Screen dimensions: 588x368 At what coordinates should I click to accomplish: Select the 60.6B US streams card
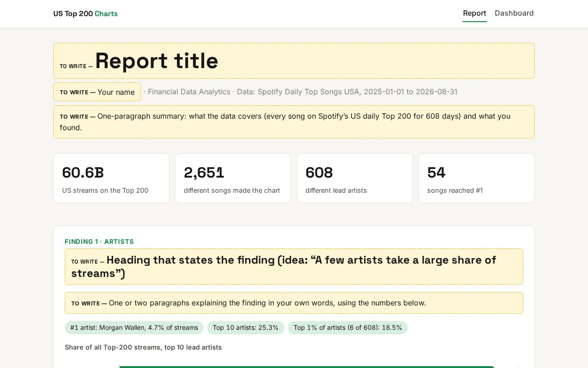click(x=111, y=178)
